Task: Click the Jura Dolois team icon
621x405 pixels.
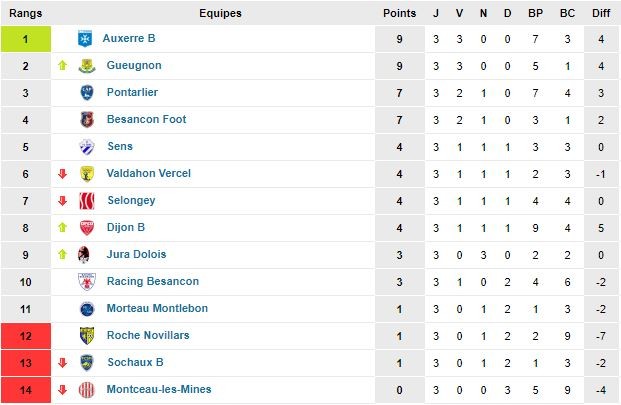Action: [84, 255]
